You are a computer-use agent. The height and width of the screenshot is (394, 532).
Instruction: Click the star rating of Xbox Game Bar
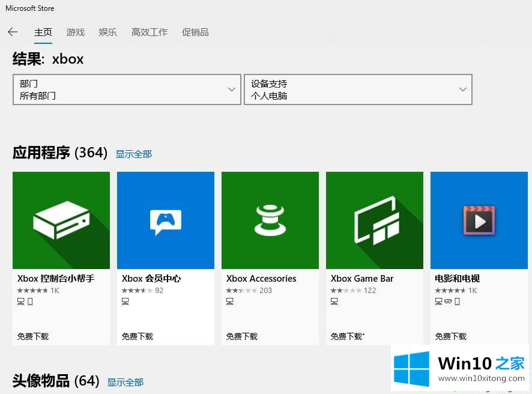pos(346,291)
